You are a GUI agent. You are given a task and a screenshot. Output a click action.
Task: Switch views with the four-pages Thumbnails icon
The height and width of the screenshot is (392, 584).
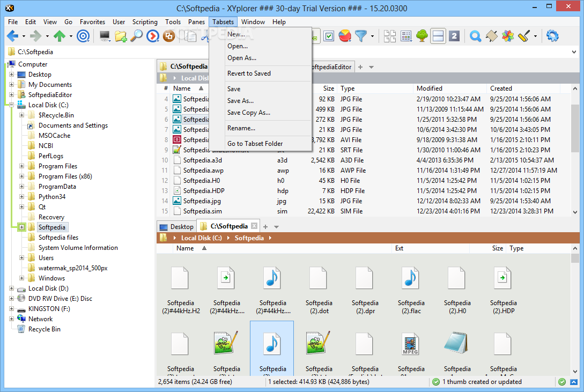[389, 36]
